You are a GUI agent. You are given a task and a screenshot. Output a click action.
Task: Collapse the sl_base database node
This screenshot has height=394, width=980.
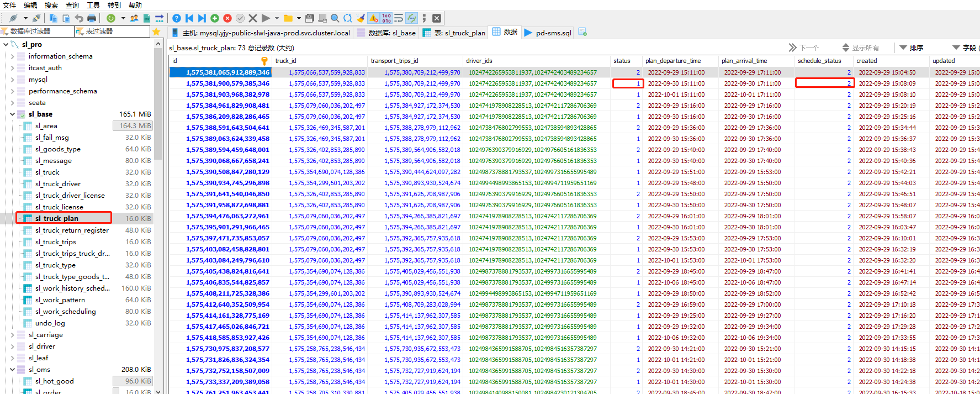pyautogui.click(x=13, y=114)
